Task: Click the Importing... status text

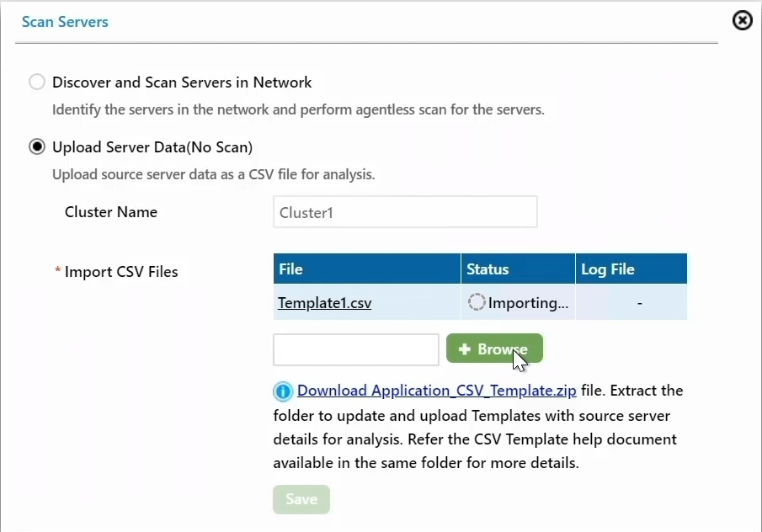Action: point(528,303)
